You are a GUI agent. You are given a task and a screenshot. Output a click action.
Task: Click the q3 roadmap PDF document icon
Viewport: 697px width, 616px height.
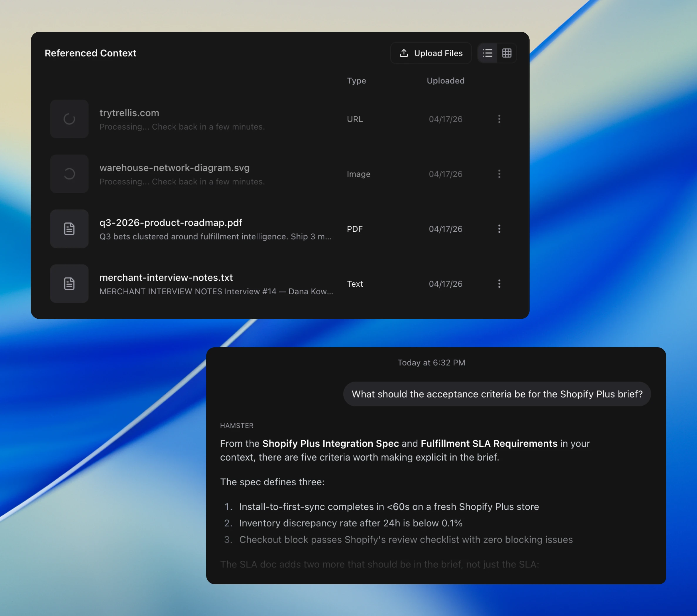[x=69, y=229]
